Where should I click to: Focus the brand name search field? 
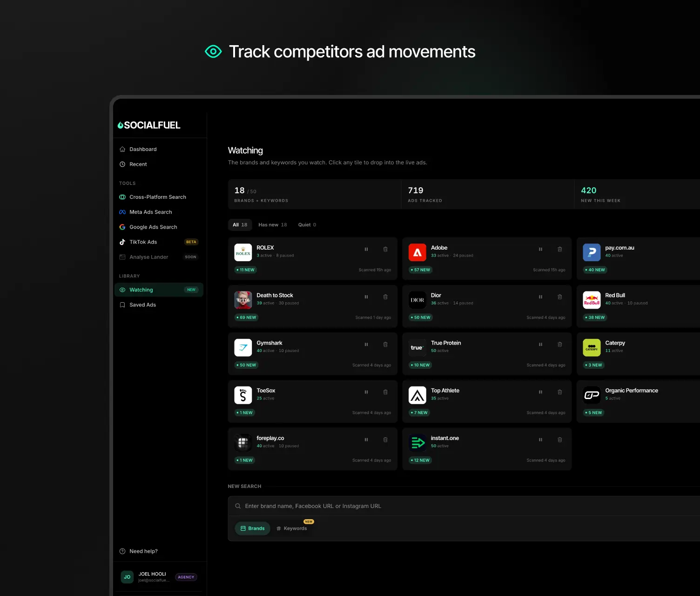click(x=464, y=506)
